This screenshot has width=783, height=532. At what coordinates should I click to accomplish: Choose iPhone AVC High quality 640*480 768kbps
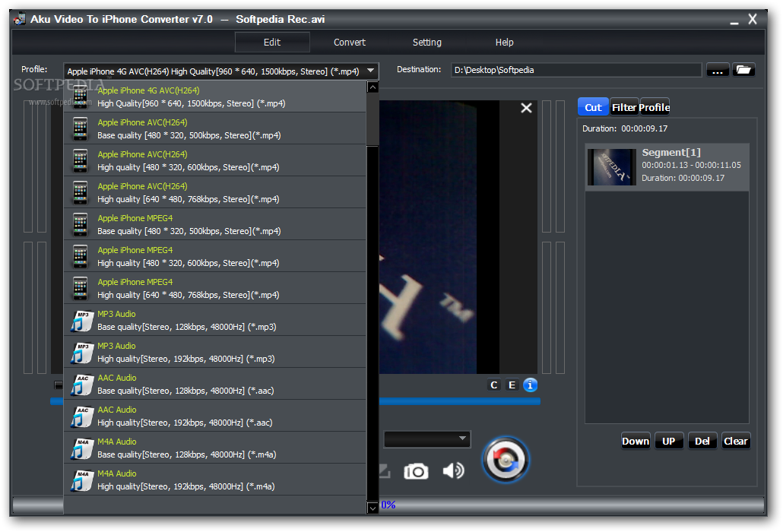214,192
